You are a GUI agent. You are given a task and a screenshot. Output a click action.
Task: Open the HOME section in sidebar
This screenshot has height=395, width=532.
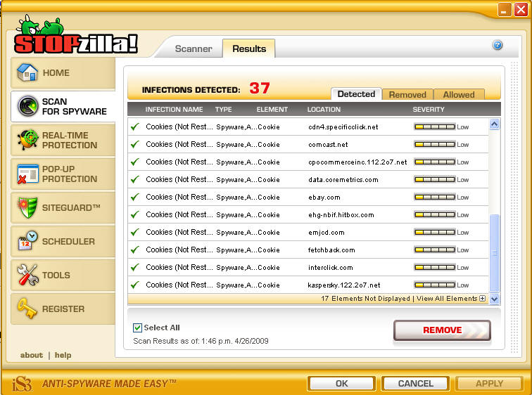coord(63,73)
